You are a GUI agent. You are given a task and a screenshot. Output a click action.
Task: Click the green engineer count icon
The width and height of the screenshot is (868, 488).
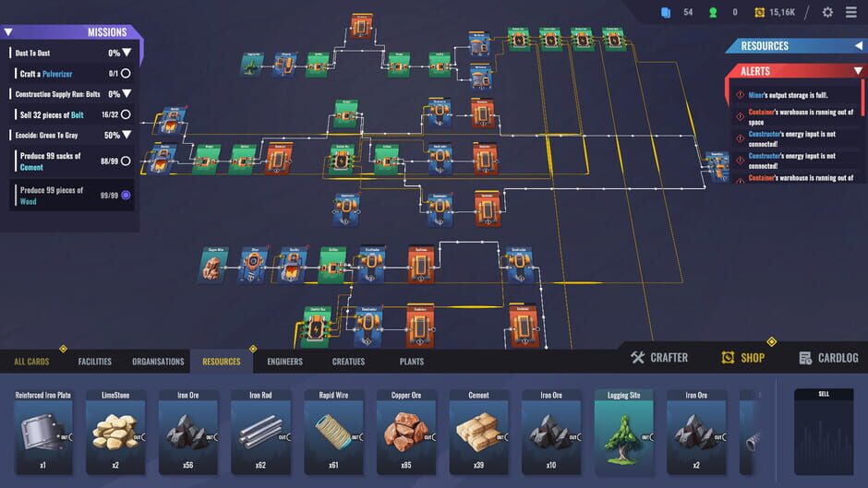[x=713, y=12]
